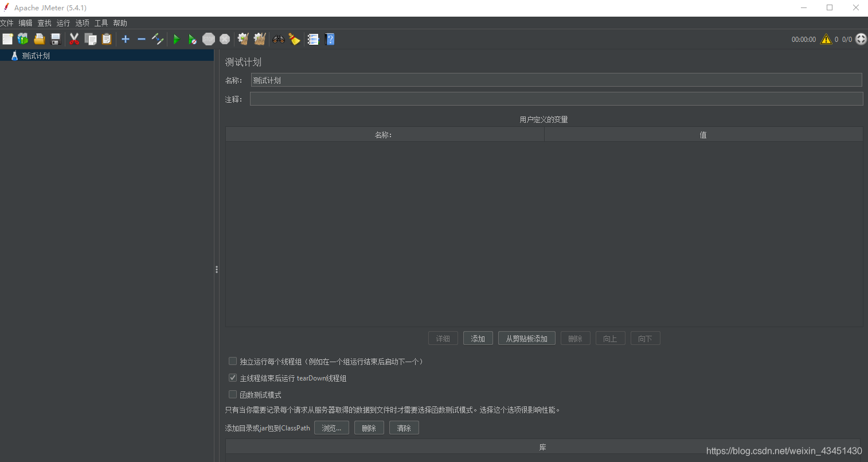Click the yellow warning triangle log icon
The image size is (868, 462).
(826, 39)
